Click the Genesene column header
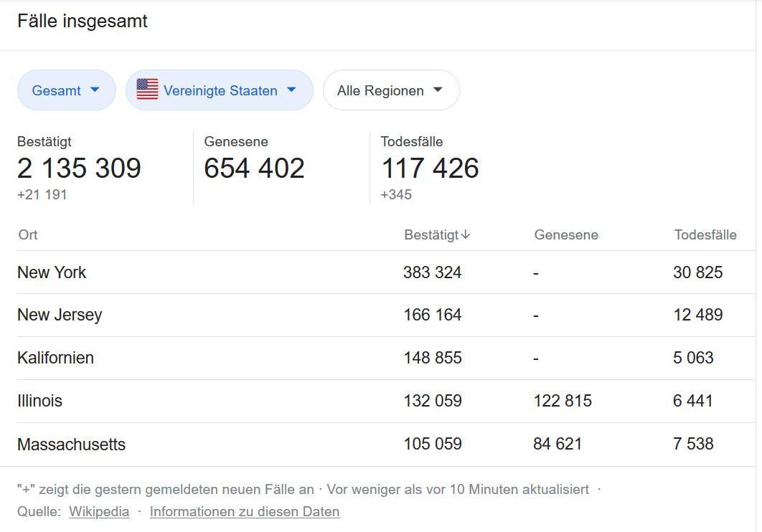The height and width of the screenshot is (532, 762). [x=565, y=235]
